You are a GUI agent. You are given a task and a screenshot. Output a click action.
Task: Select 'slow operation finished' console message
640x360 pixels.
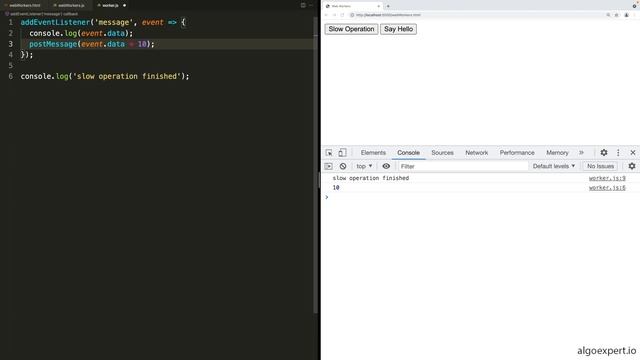click(x=371, y=178)
